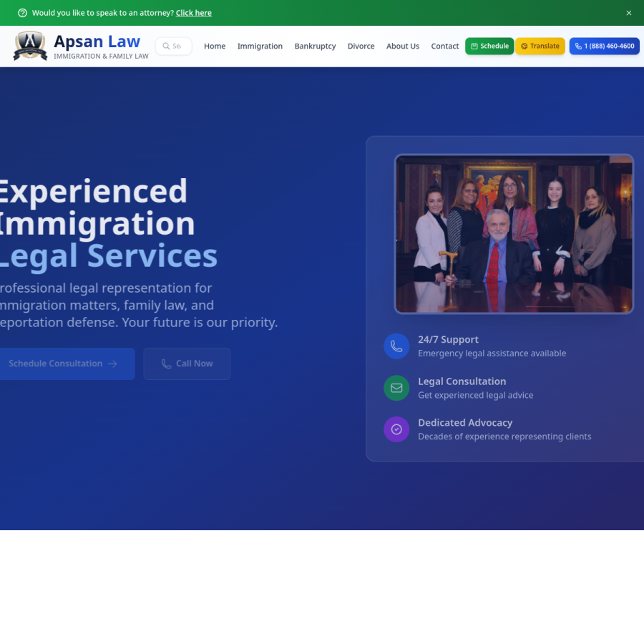Go to the Home menu item
This screenshot has height=644, width=644.
point(215,46)
